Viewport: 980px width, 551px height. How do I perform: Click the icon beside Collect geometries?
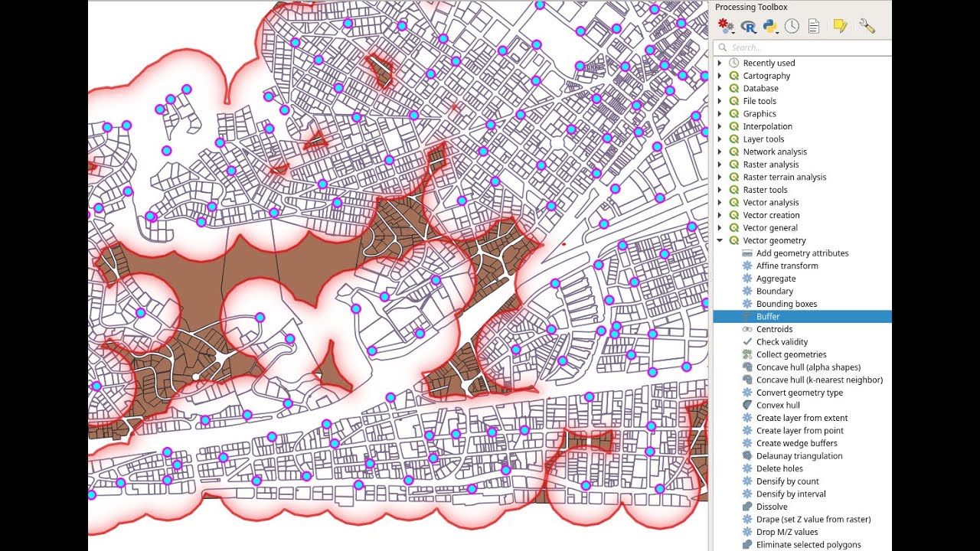click(x=747, y=354)
